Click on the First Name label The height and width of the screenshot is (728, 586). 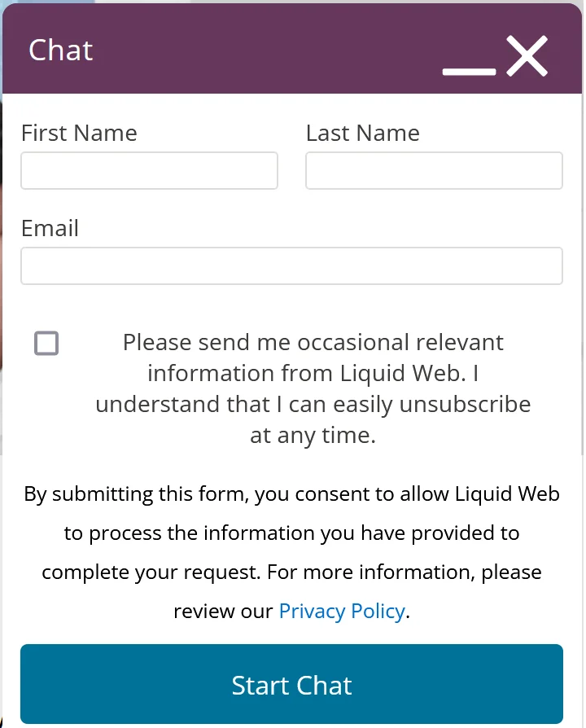click(79, 134)
